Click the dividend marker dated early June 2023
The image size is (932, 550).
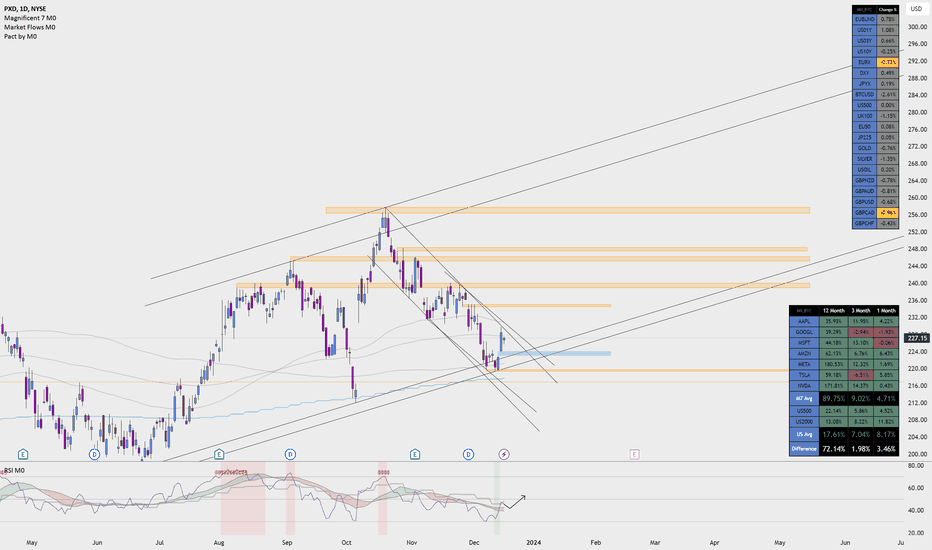click(94, 454)
